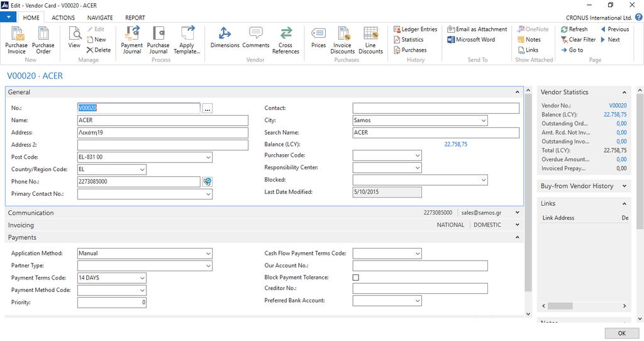The width and height of the screenshot is (644, 341).
Task: Collapse Vendor Statistics FactBox
Action: (x=625, y=92)
